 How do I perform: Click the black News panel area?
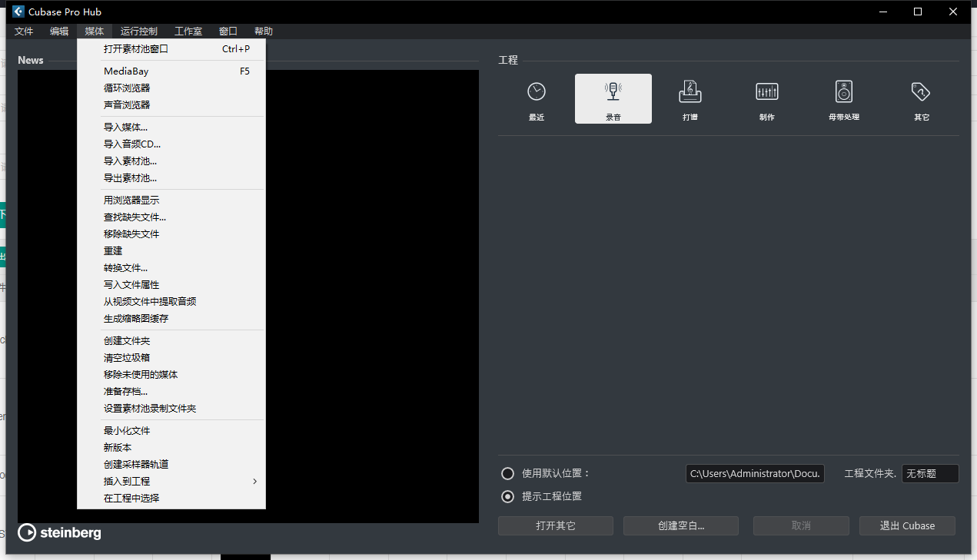(x=373, y=297)
